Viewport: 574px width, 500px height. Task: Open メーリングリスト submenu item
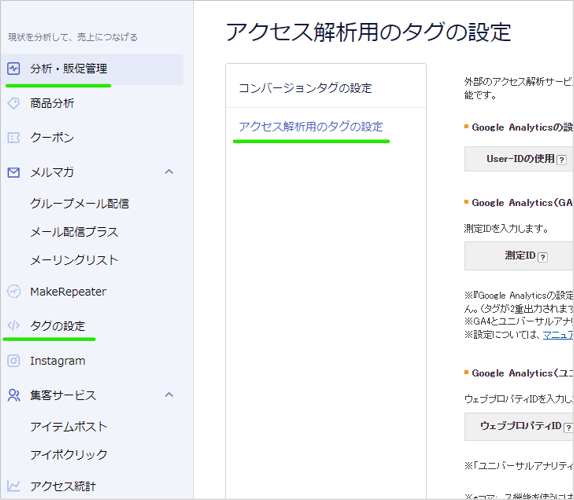(x=74, y=260)
